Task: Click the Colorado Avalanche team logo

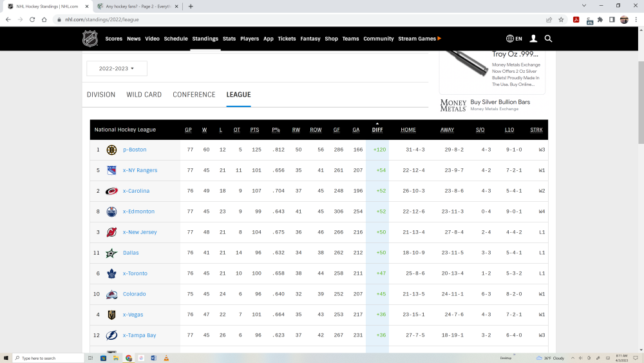Action: 111,294
